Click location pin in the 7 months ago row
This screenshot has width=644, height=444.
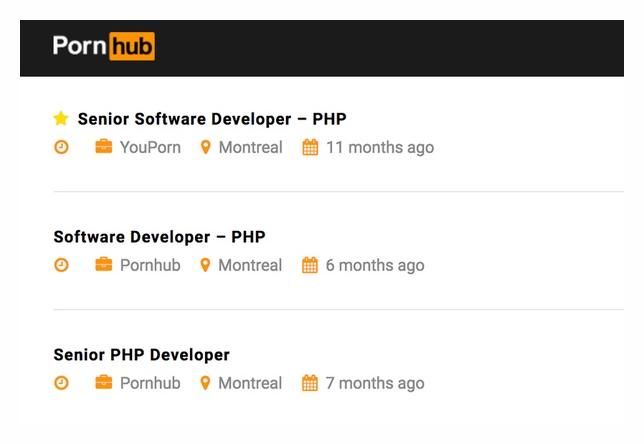[x=205, y=383]
